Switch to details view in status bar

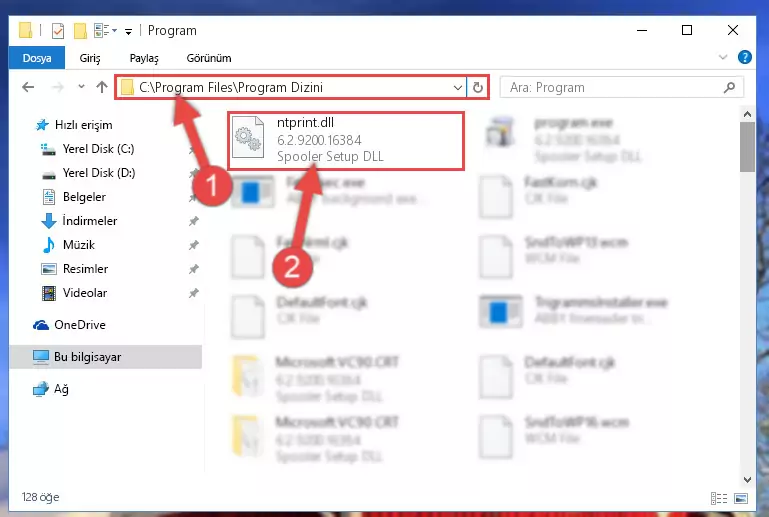pos(718,498)
